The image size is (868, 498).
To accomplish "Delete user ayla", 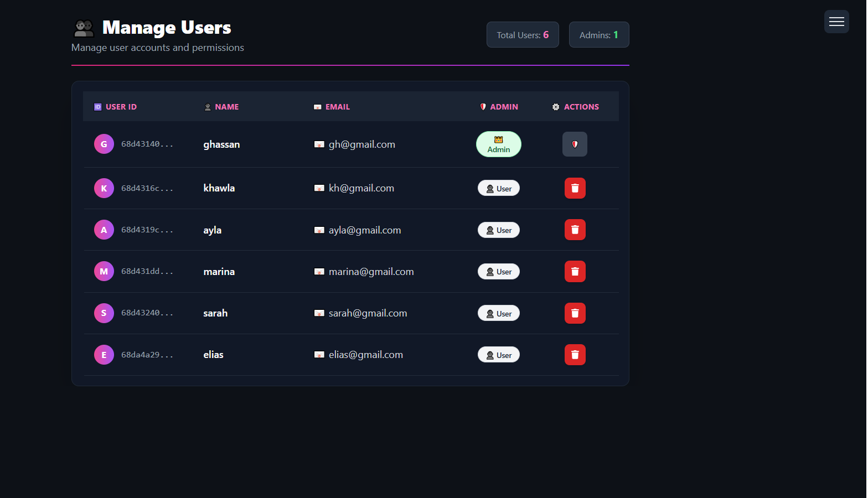I will pos(575,230).
